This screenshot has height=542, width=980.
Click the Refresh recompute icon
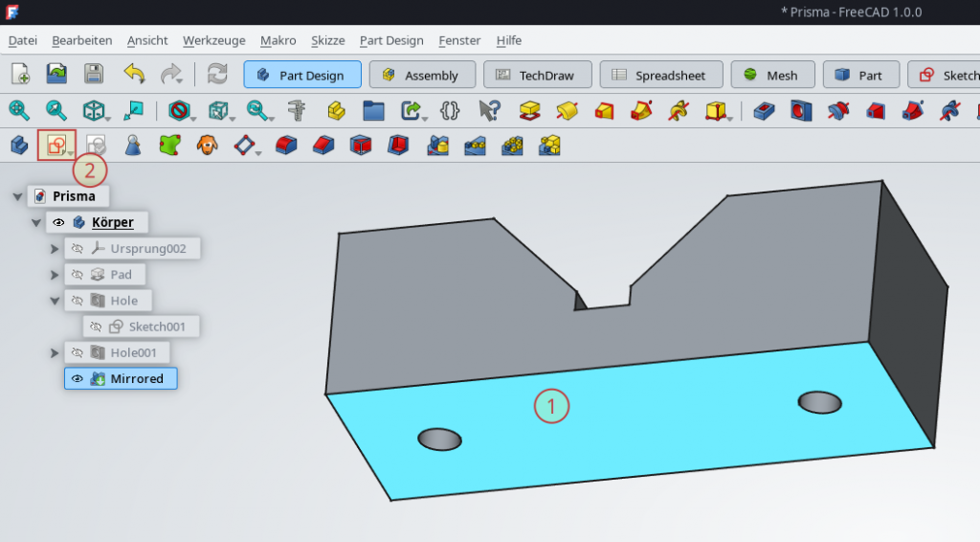[217, 75]
